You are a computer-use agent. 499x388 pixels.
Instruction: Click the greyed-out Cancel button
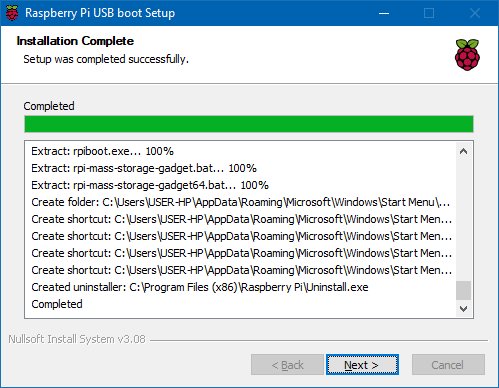448,365
